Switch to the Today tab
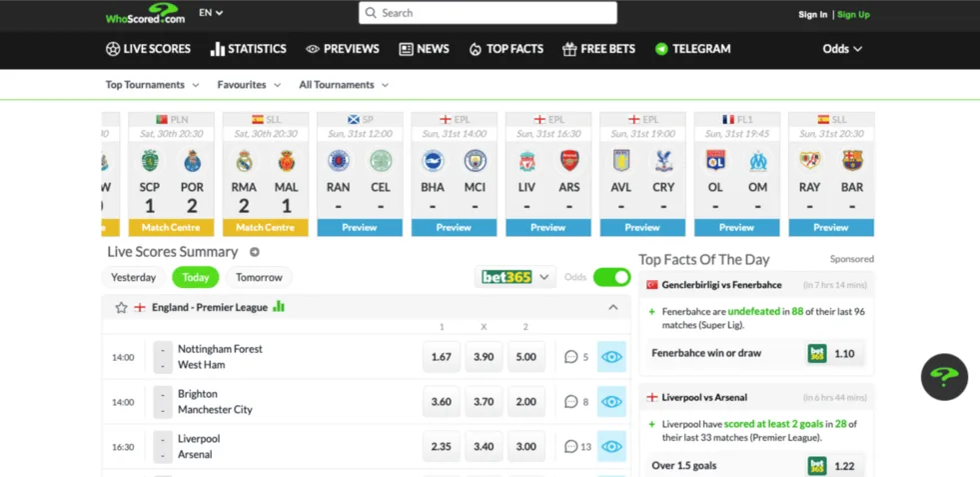 (x=196, y=277)
